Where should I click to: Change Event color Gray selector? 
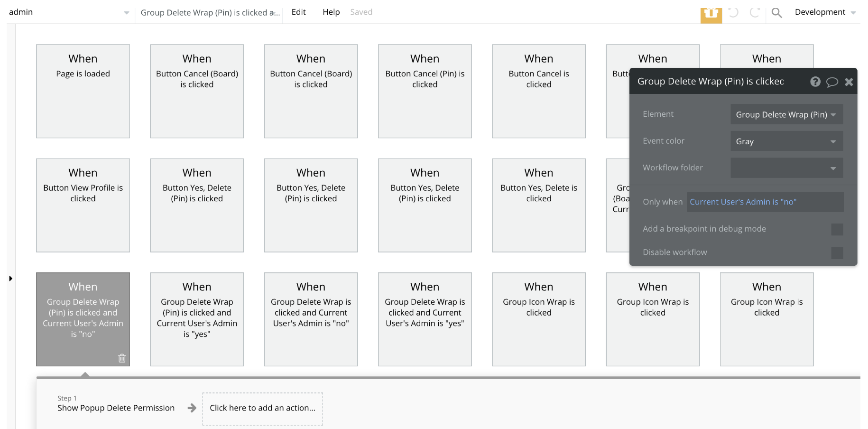point(786,141)
